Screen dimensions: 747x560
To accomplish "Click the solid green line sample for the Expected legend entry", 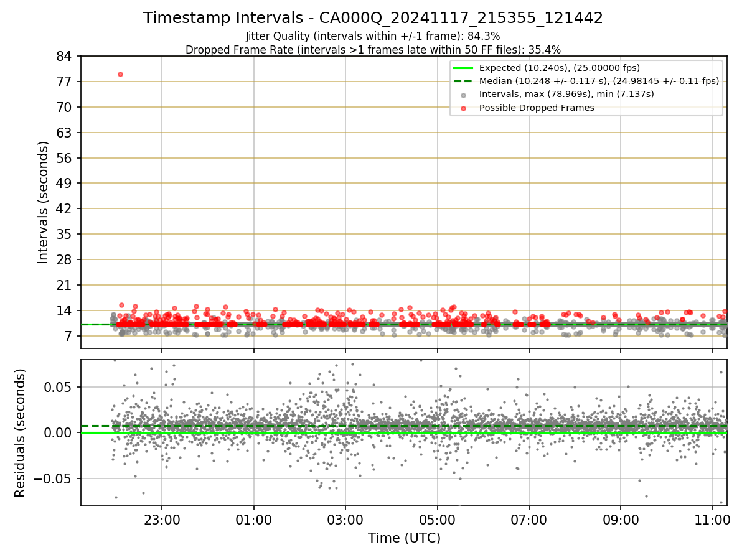I will [x=464, y=68].
